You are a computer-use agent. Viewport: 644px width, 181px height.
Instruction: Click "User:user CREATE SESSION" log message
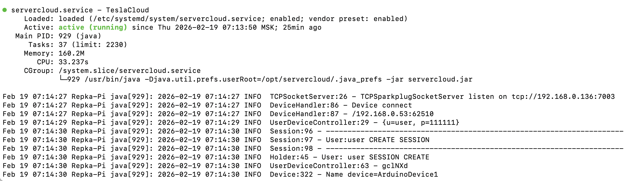(x=377, y=140)
